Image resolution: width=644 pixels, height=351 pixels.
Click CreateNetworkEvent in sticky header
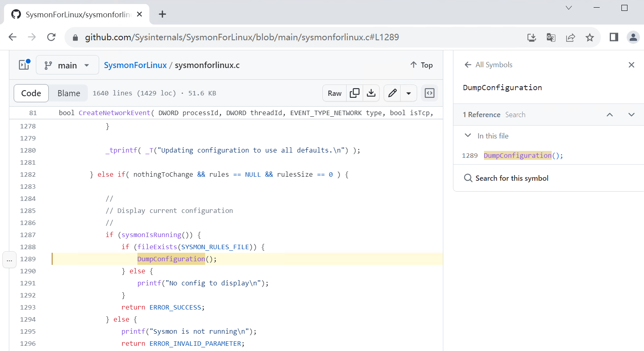point(114,113)
